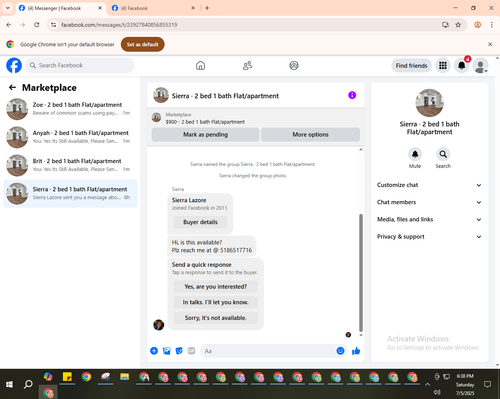This screenshot has height=399, width=500.
Task: Click Find friends button
Action: point(411,66)
